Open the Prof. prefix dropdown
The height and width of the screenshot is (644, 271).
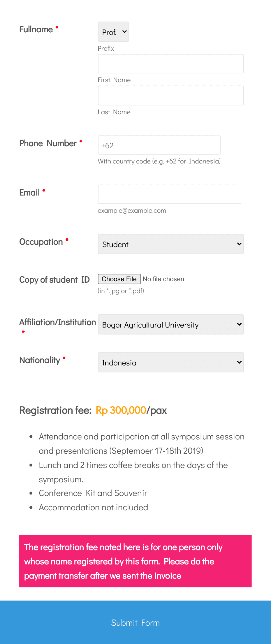tap(113, 32)
